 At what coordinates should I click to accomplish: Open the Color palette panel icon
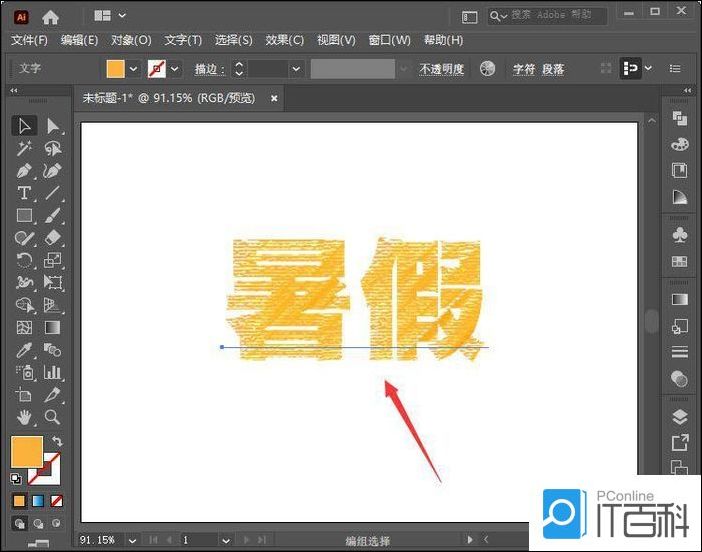(x=680, y=145)
